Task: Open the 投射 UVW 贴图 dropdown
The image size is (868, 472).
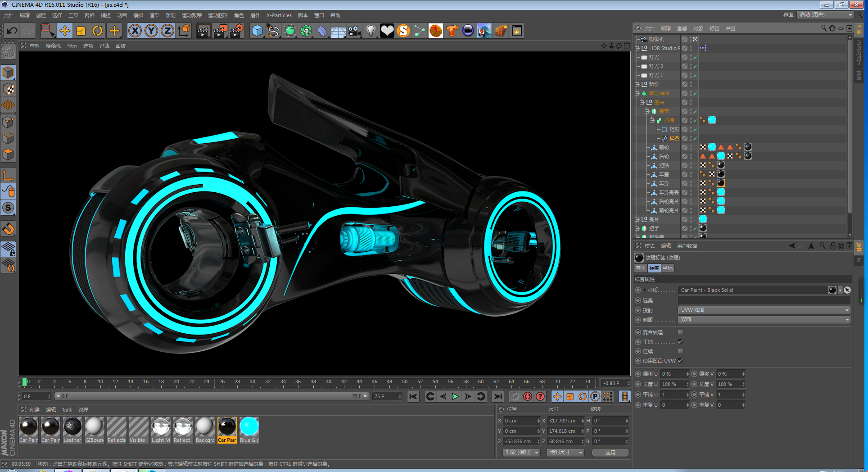Action: click(764, 310)
